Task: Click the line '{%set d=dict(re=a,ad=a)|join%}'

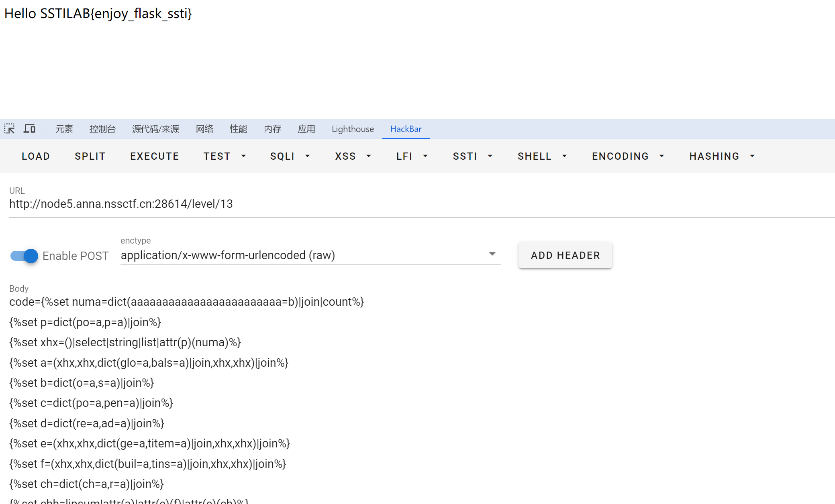Action: pyautogui.click(x=87, y=423)
